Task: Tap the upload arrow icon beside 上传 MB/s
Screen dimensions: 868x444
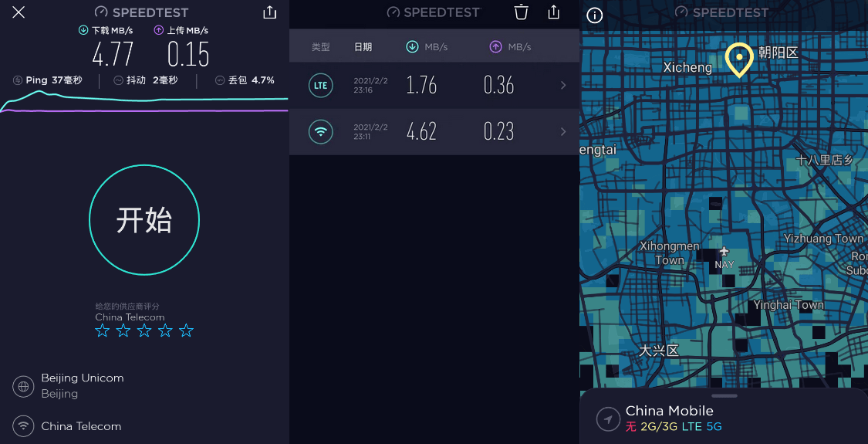Action: click(x=159, y=30)
